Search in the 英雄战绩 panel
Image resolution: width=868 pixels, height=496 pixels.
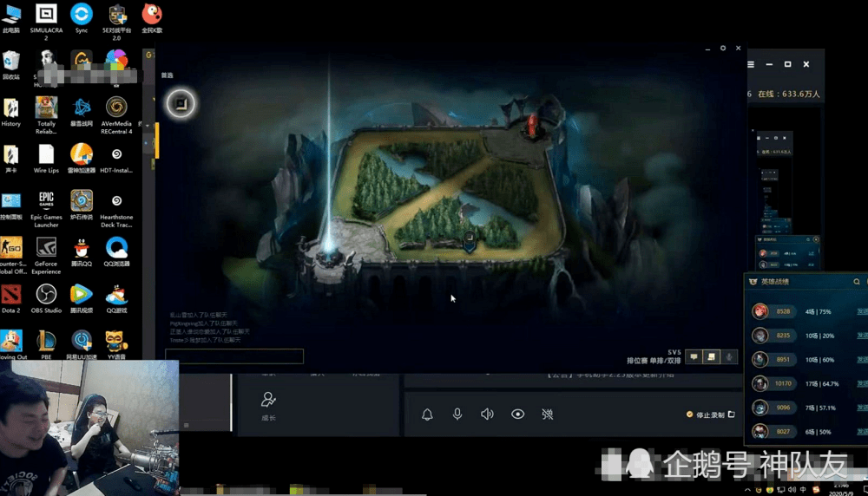point(857,282)
